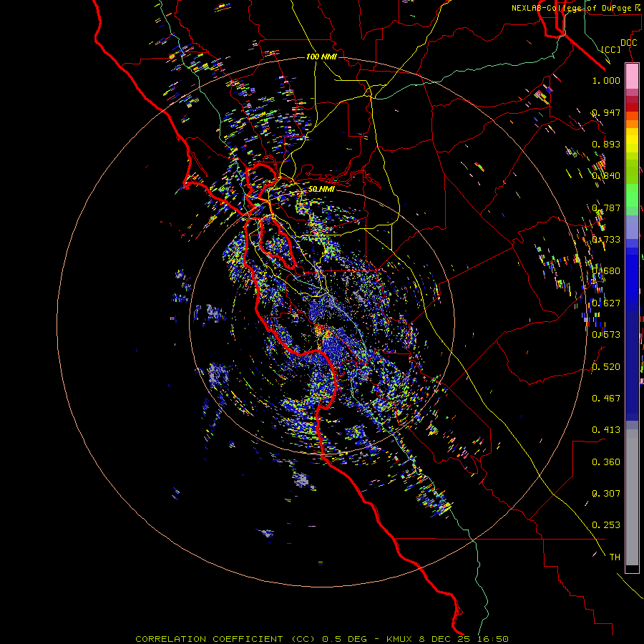The height and width of the screenshot is (644, 644).
Task: Select the 0.947 scale value
Action: pos(606,112)
